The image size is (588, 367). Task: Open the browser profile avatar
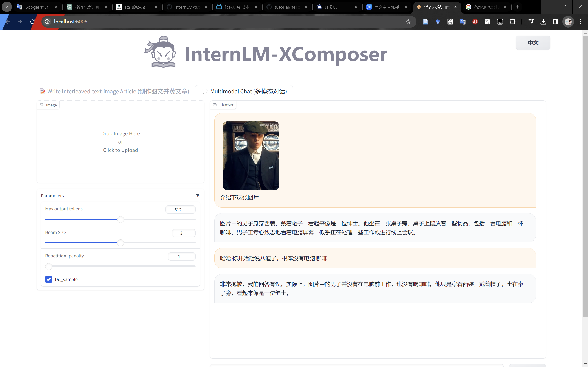coord(568,22)
